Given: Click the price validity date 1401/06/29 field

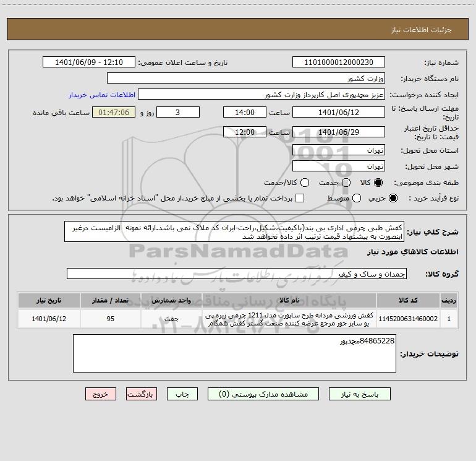Looking at the screenshot, I should [339, 132].
